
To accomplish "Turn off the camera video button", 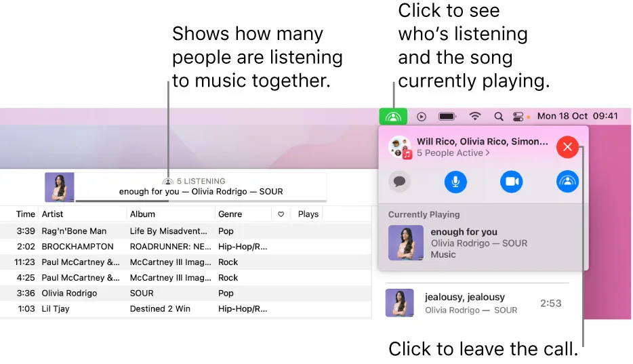I will [x=511, y=182].
